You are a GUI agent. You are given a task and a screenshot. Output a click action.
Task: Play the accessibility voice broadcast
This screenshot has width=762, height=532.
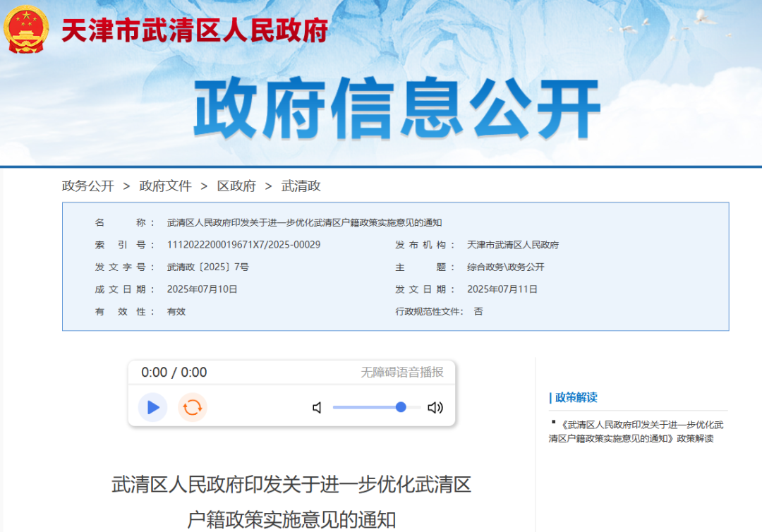pos(152,407)
